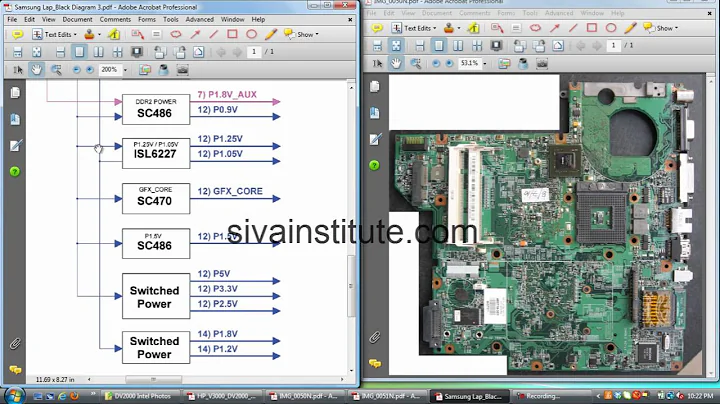Toggle Two-Up layout in Samsung Lap window

[x=98, y=52]
